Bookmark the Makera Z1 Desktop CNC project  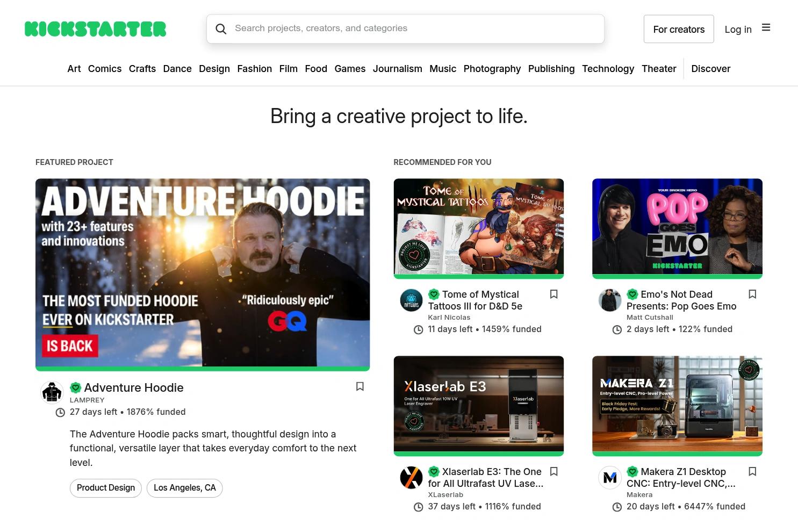(752, 471)
